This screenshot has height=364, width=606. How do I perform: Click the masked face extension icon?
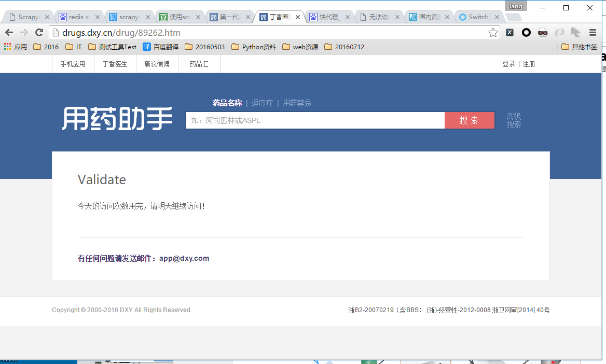[543, 33]
